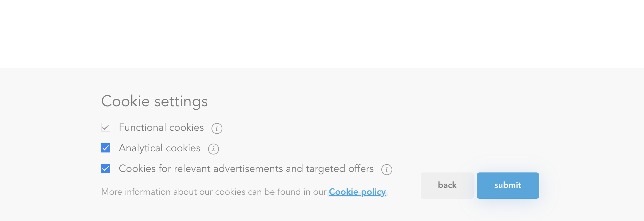Show info for advertisement cookies
This screenshot has height=221, width=644.
pyautogui.click(x=387, y=170)
